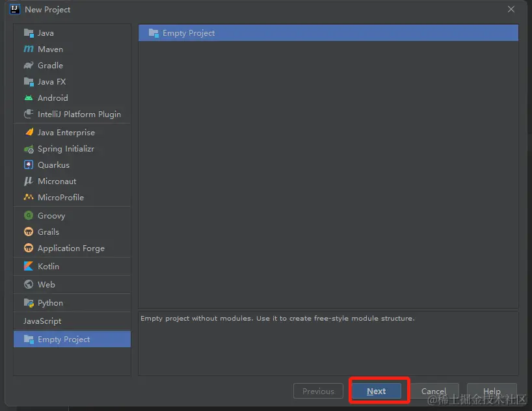Choose Web project type

pyautogui.click(x=72, y=284)
